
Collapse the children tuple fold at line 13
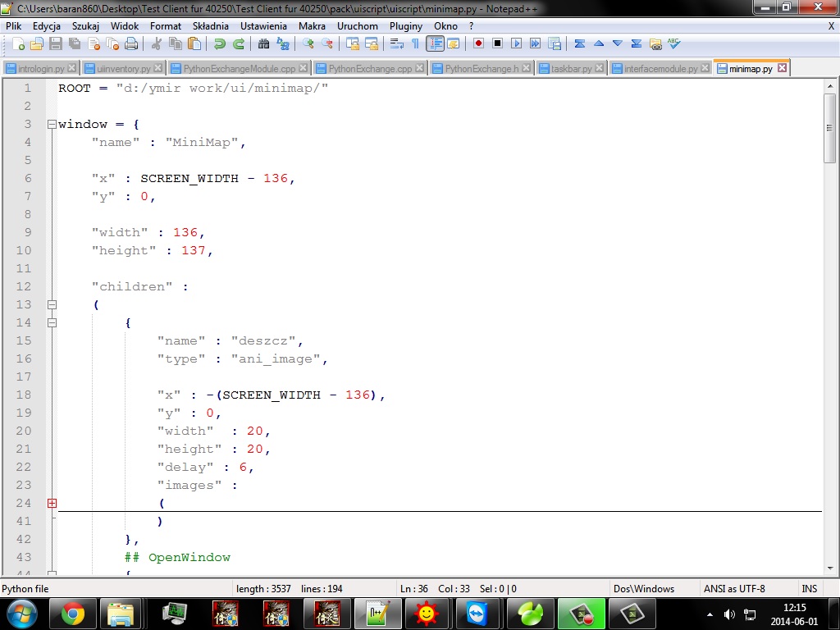pos(52,305)
